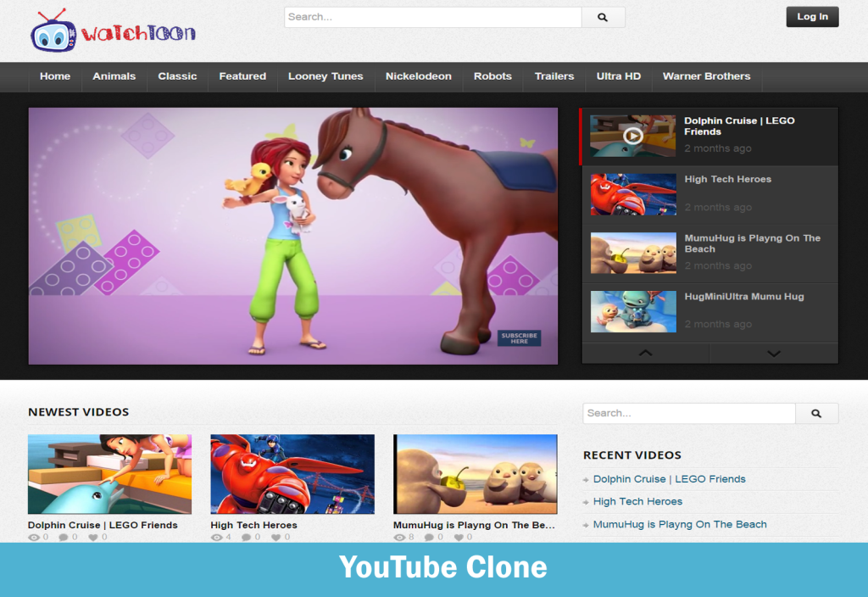Open Dolphin Cruise link in Recent Videos

pos(670,479)
